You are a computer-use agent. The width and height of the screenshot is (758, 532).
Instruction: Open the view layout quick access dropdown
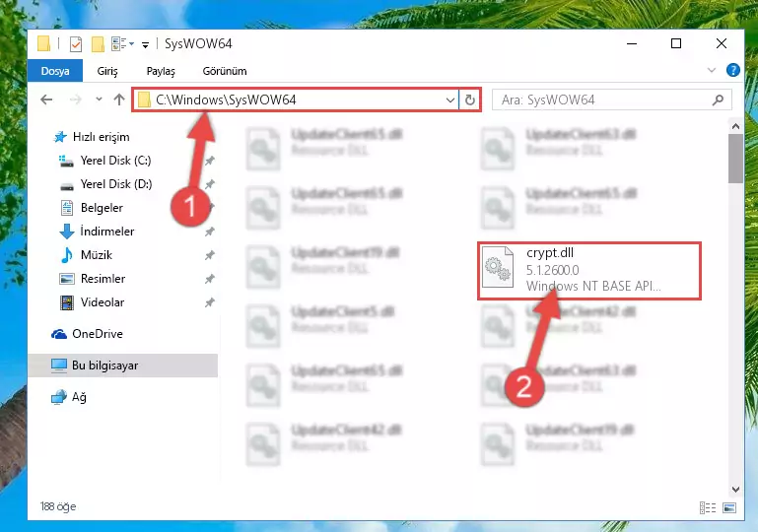pyautogui.click(x=122, y=44)
